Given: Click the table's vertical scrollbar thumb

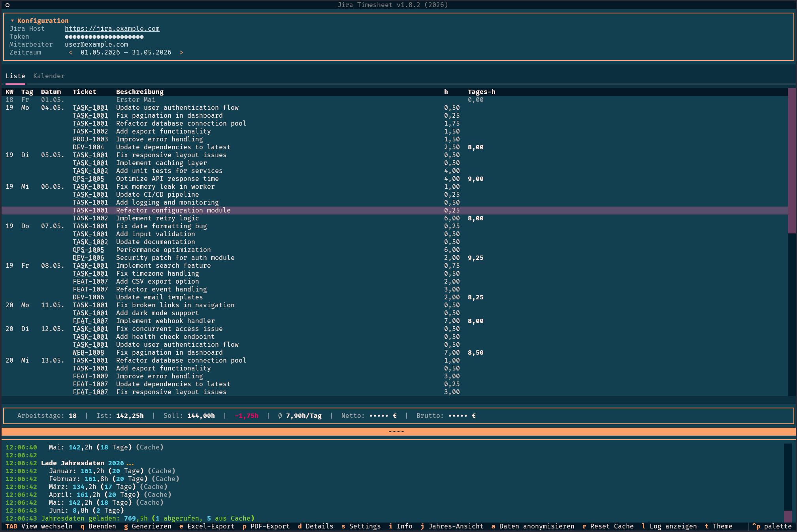Looking at the screenshot, I should coord(791,161).
